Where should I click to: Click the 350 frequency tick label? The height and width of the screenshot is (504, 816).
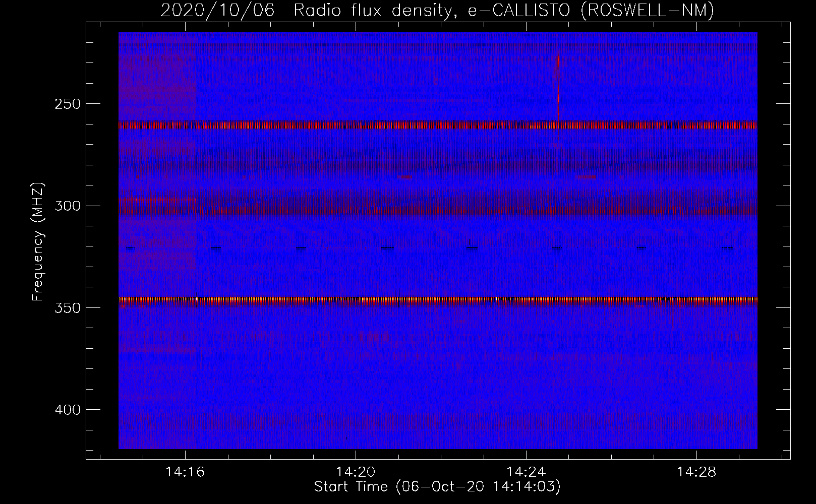(x=67, y=307)
